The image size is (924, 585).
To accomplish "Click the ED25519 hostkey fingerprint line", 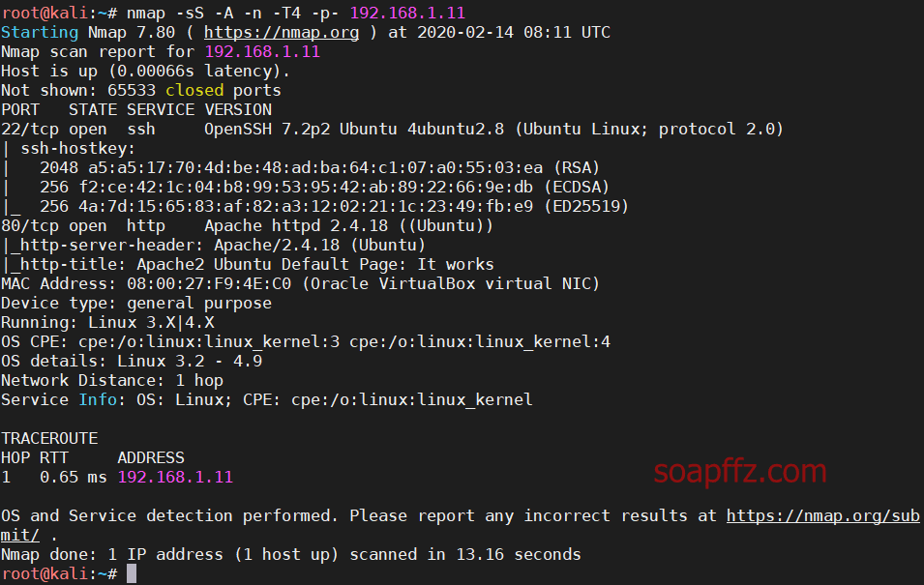I will pyautogui.click(x=334, y=207).
